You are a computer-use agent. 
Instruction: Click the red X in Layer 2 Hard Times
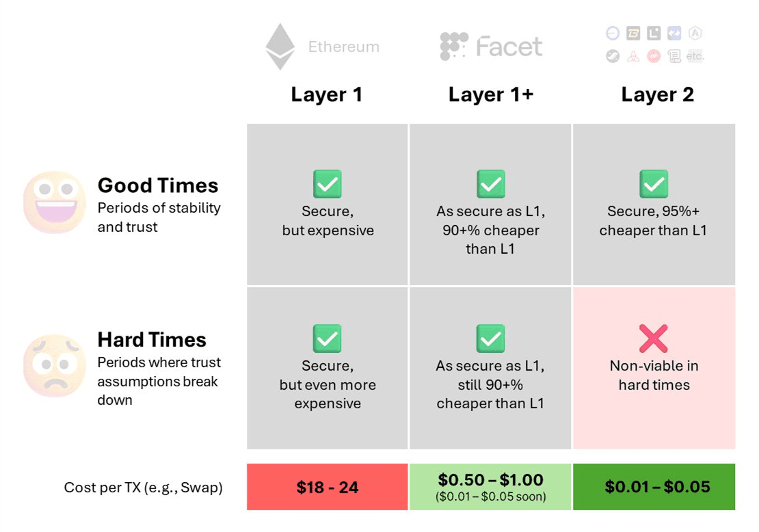(x=654, y=338)
